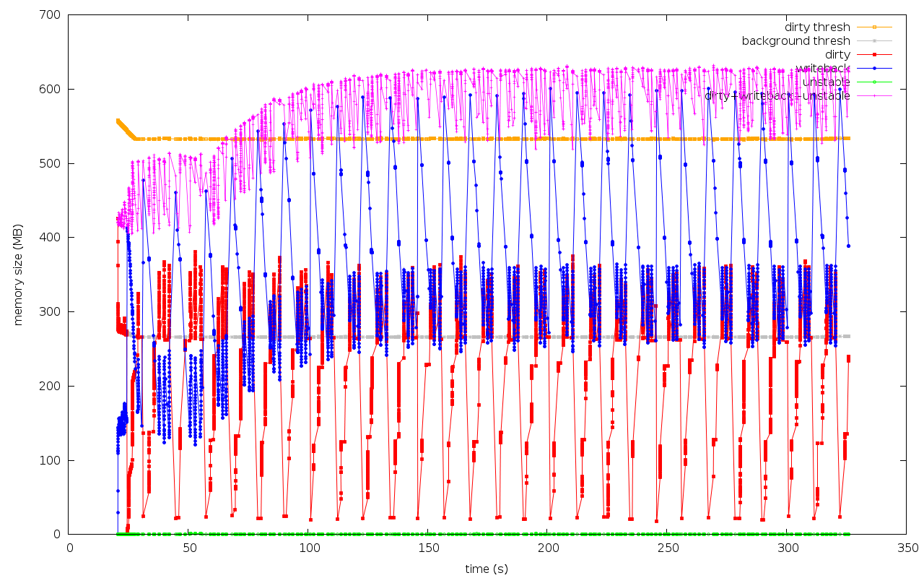924x578 pixels.
Task: Click the x-axis tick label 50
Action: click(189, 548)
